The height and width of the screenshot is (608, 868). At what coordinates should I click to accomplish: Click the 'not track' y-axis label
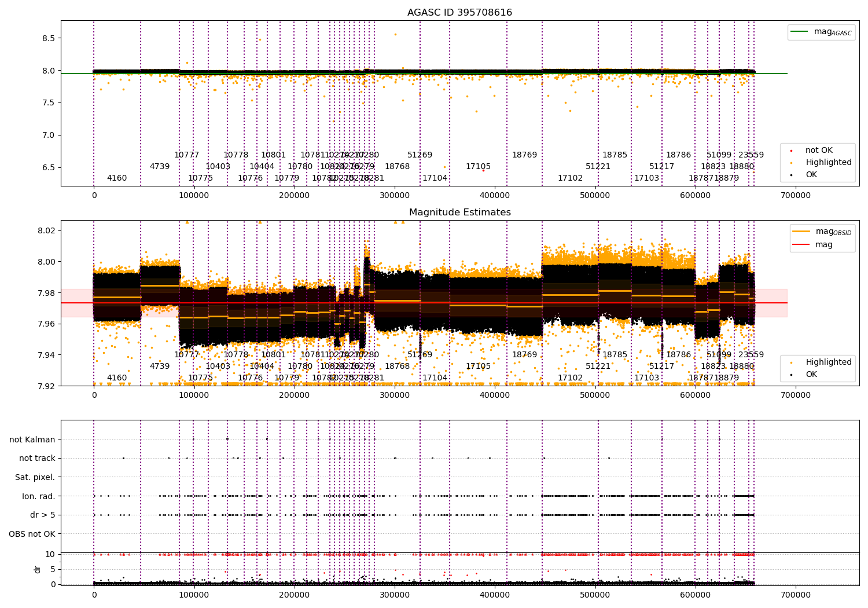(37, 458)
